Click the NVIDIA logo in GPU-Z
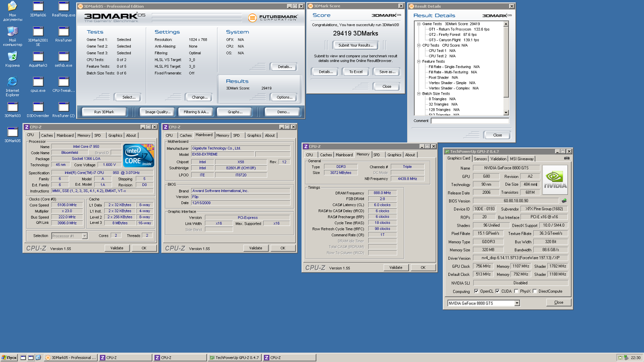Viewport: 644px width, 362px height. point(555,180)
